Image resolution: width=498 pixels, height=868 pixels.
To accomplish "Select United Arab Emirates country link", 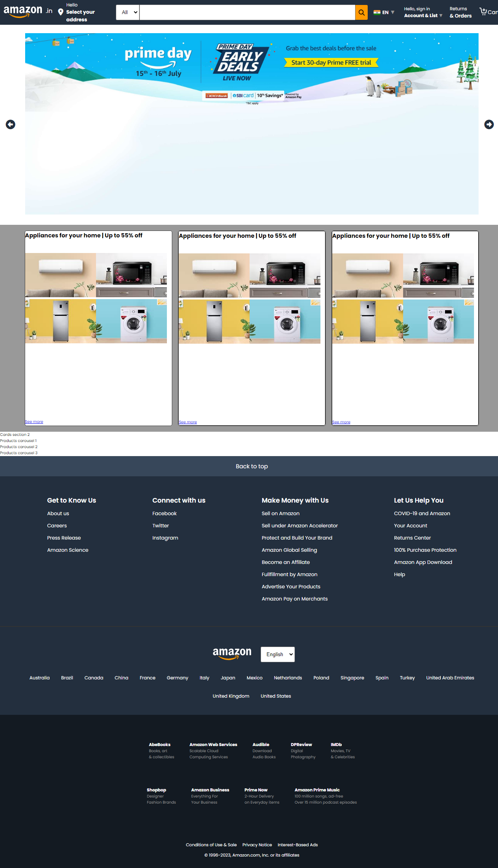I will 450,678.
